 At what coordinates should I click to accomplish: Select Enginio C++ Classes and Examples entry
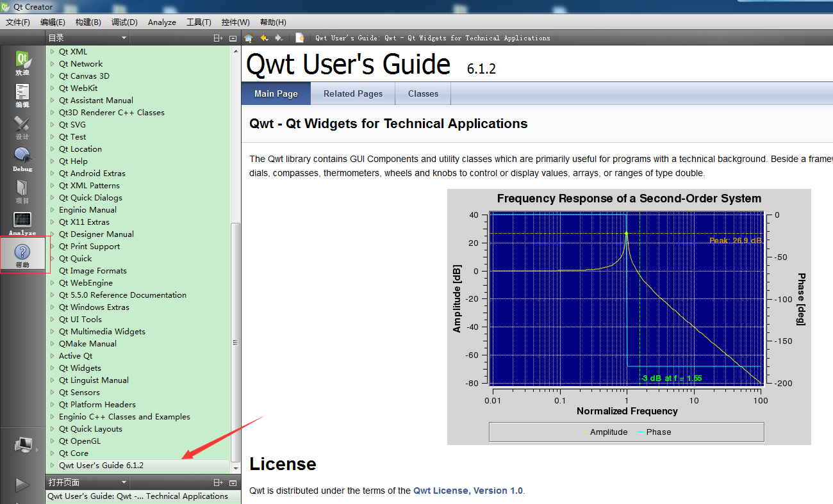click(x=124, y=417)
